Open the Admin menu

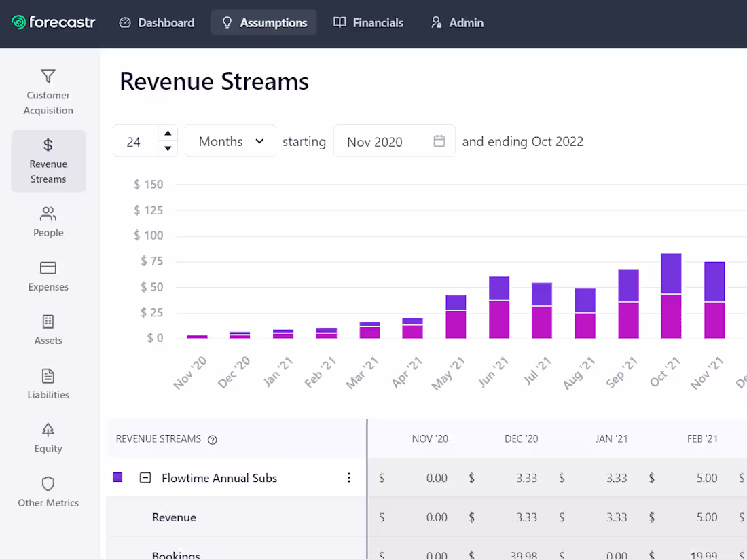457,22
